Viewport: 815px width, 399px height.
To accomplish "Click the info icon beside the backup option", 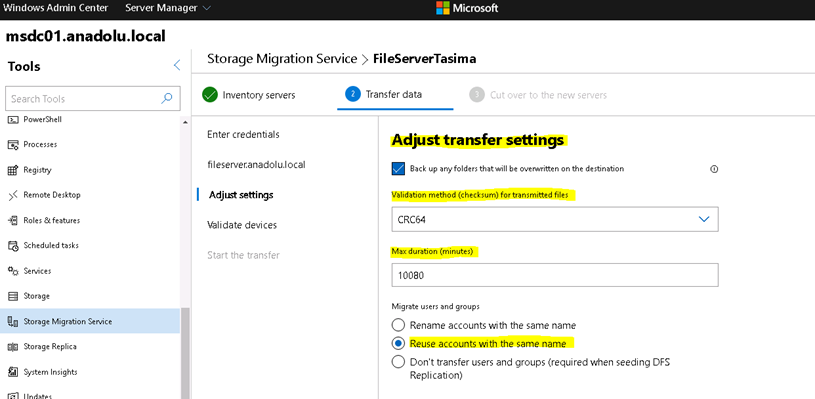I will pos(714,169).
